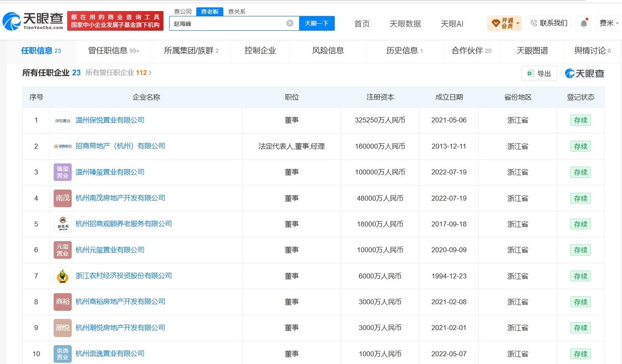Open 温州臻玺置业有限公司 link
The height and width of the screenshot is (364, 622).
110,172
